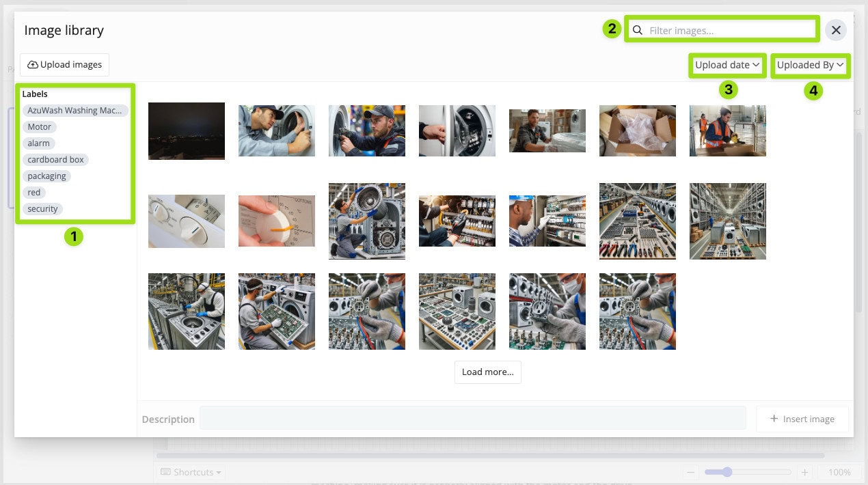This screenshot has width=868, height=485.
Task: Filter by AzuWash Washing Machine label
Action: (x=74, y=110)
